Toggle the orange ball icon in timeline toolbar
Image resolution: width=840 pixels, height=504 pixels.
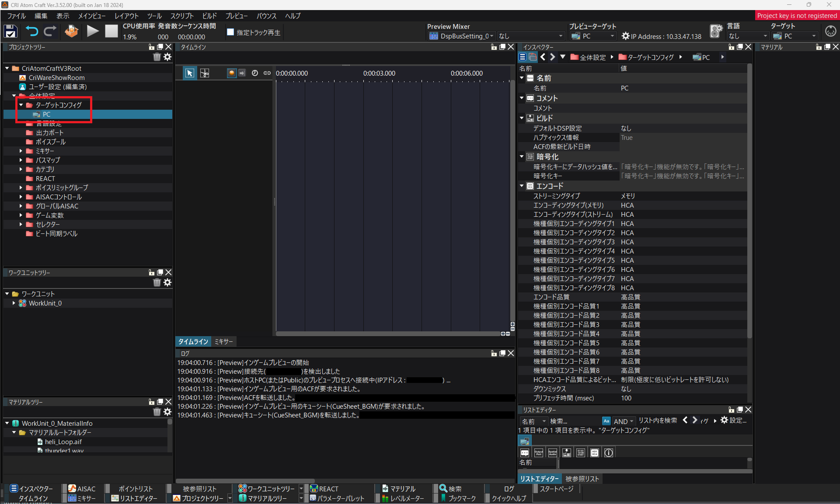tap(231, 73)
